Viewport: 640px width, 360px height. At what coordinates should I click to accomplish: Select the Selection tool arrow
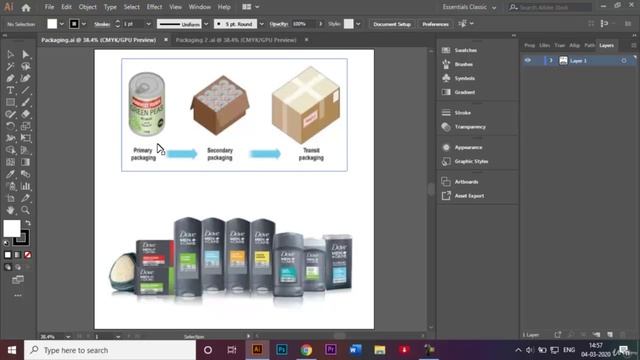(x=10, y=54)
